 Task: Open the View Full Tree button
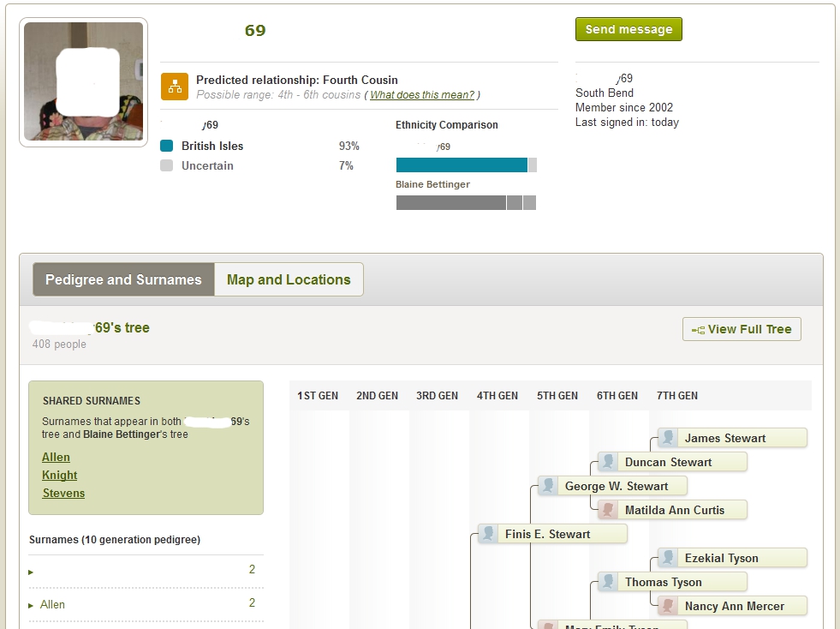[742, 329]
